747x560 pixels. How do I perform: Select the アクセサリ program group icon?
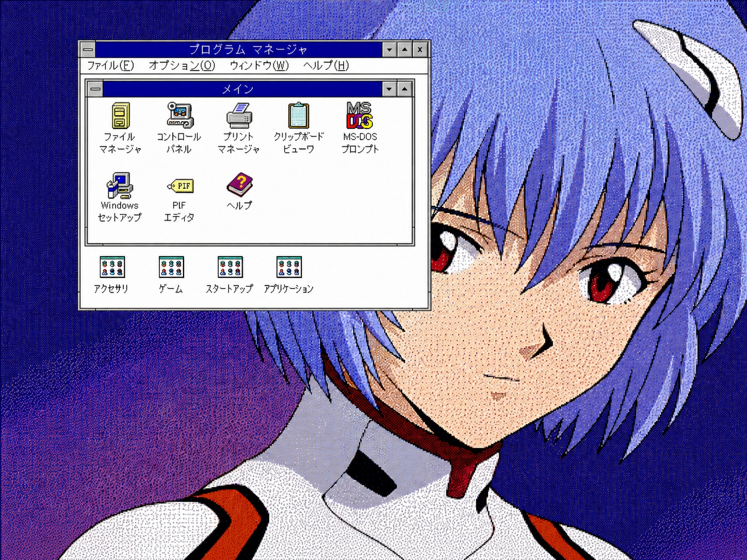click(112, 267)
